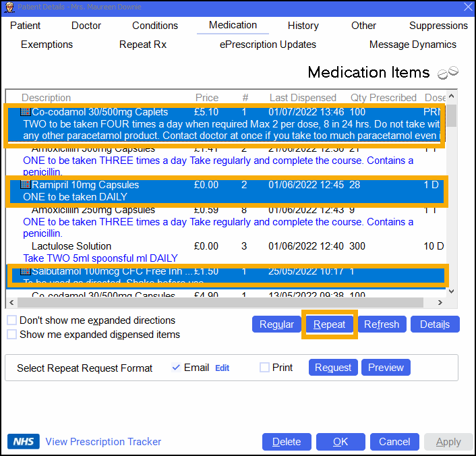Image resolution: width=476 pixels, height=456 pixels.
Task: Click the grid icon beside Ramipril 10mg Capsules
Action: click(26, 185)
